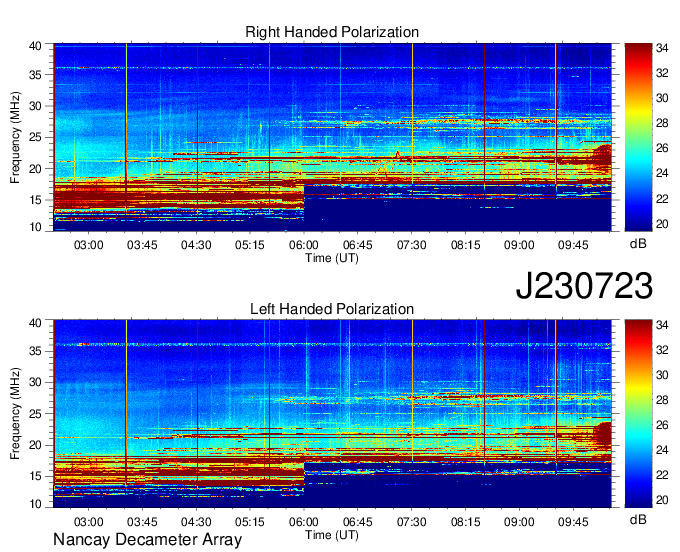The height and width of the screenshot is (552, 680).
Task: Select the "34" value on lower color bar
Action: (x=662, y=324)
